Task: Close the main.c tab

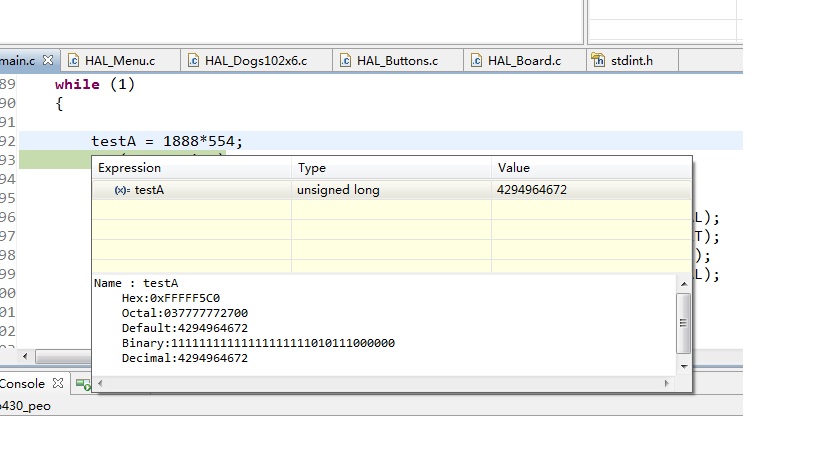Action: (48, 60)
